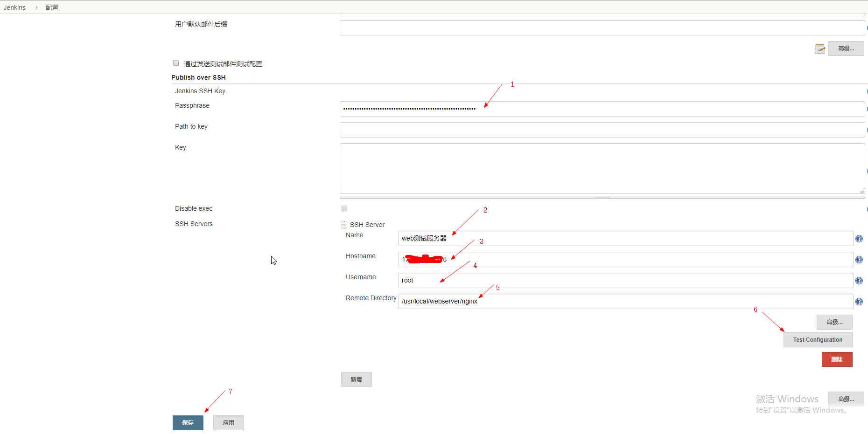The image size is (868, 434).
Task: Save configuration with 保存 button
Action: (188, 423)
